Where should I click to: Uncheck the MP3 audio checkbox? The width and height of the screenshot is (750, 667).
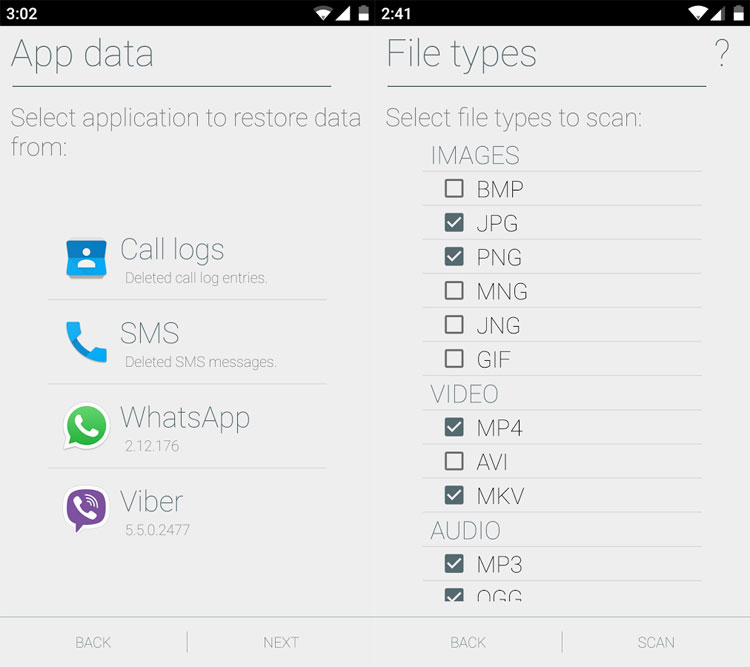pos(454,564)
